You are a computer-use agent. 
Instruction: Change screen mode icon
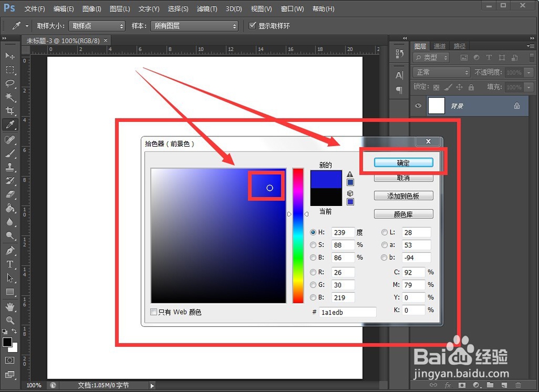click(10, 374)
